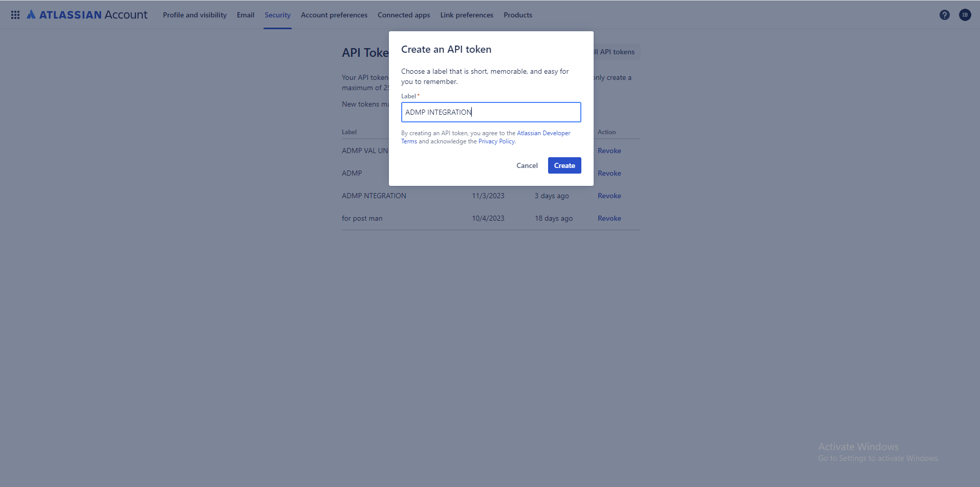
Task: Select the Security tab
Action: pos(277,15)
